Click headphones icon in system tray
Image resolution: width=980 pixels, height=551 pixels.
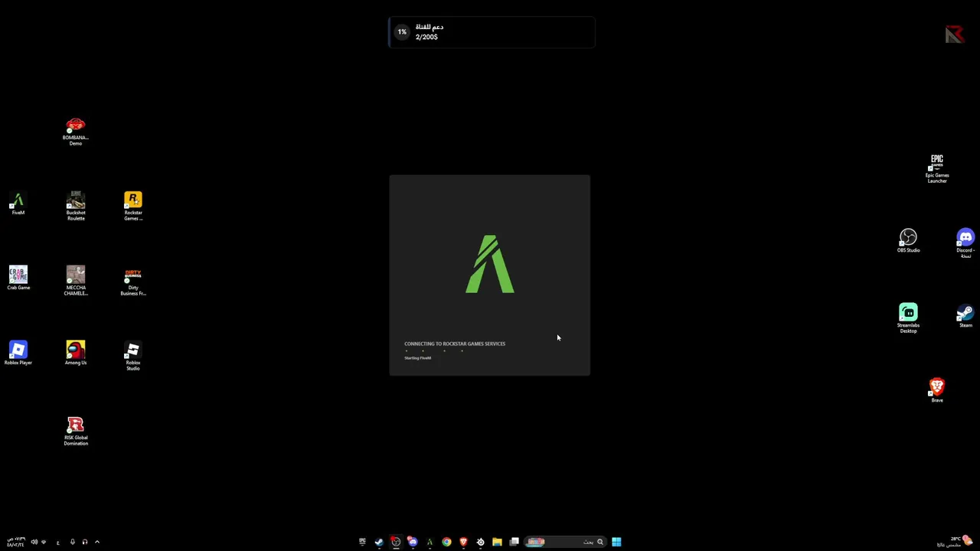coord(85,542)
